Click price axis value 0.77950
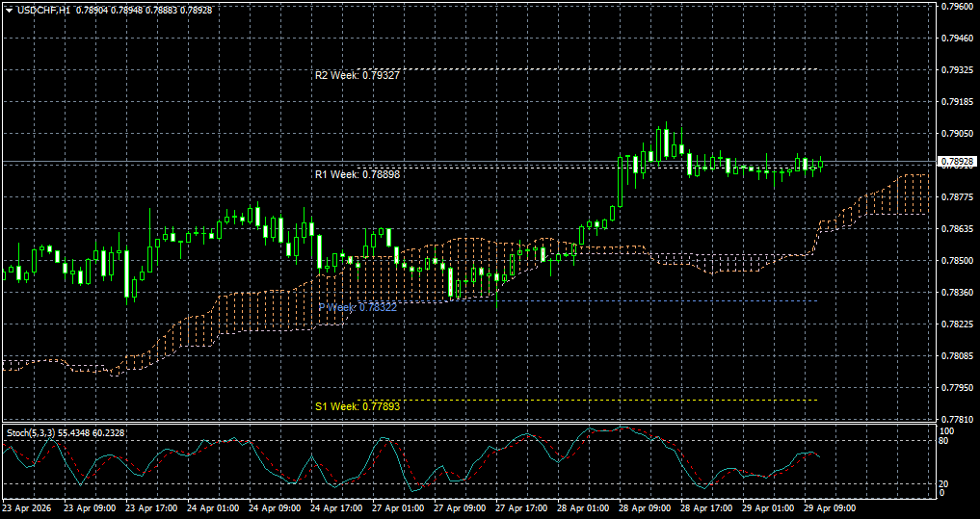980x519 pixels. click(956, 388)
